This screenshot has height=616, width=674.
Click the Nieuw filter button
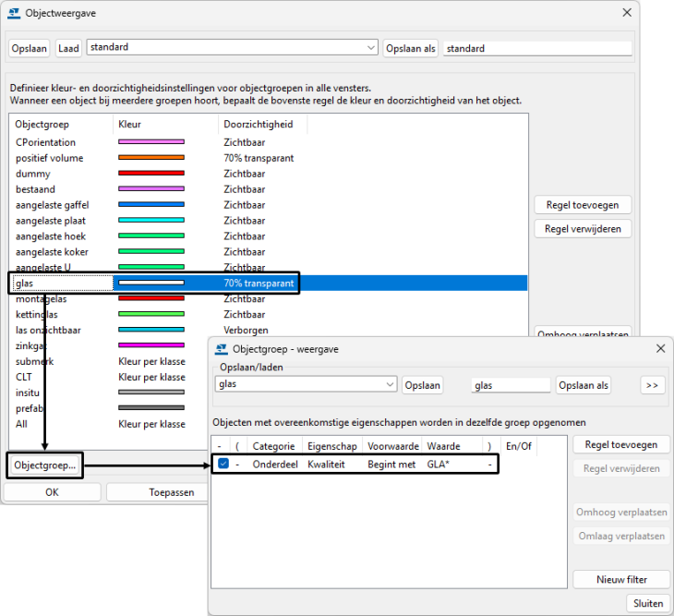click(x=621, y=579)
